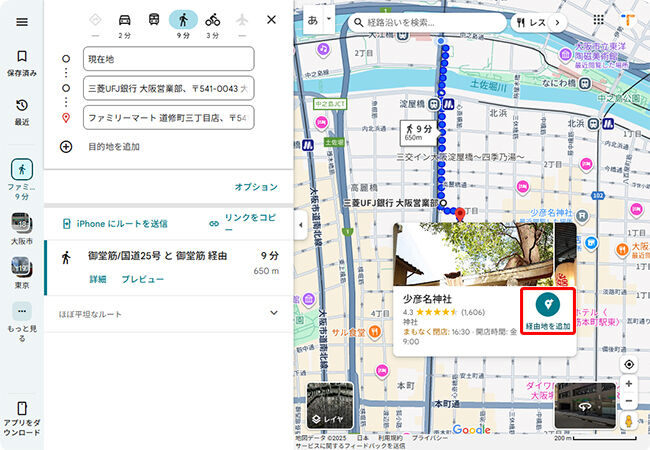Edit the 現在地 starting point field
650x450 pixels.
(x=169, y=59)
